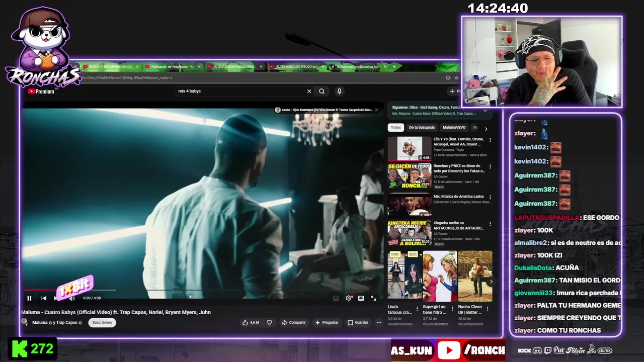Screen dimensions: 644x362
Task: Enter fullscreen video mode
Action: click(373, 298)
